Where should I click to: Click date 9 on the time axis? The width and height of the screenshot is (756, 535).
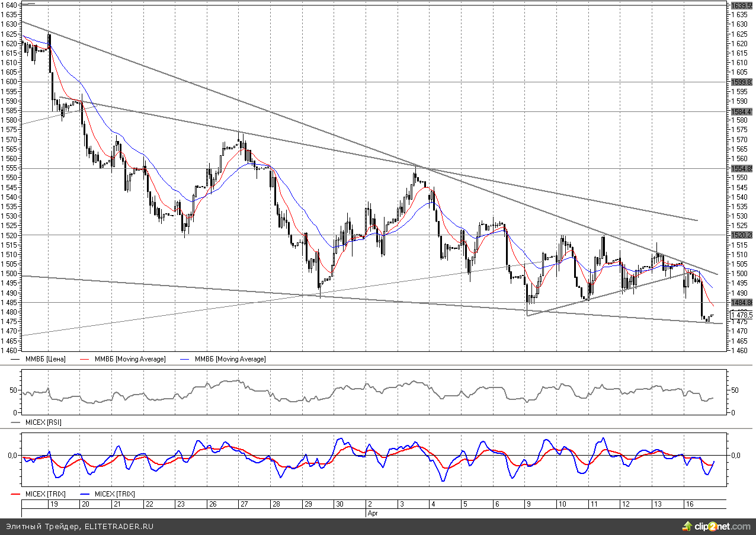[527, 504]
